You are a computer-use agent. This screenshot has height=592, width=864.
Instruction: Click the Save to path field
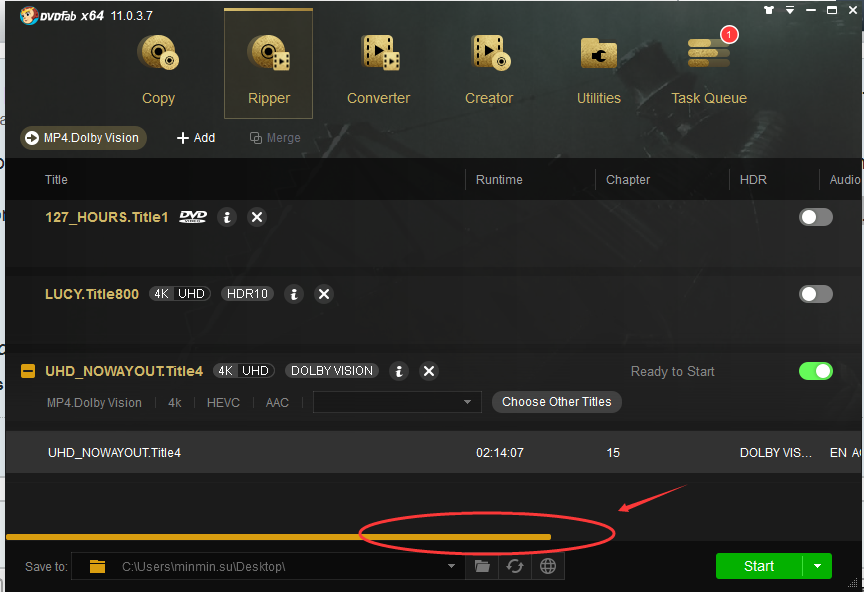268,566
